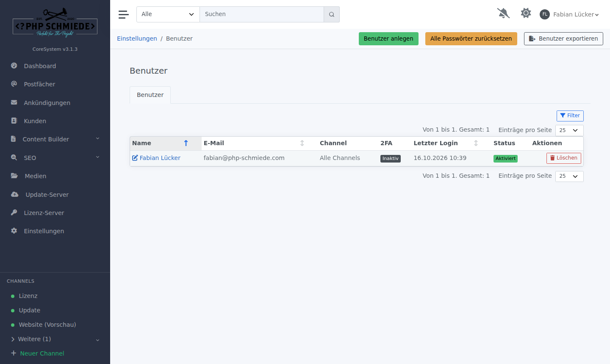
Task: Click Benutzer anlegen button
Action: pos(388,39)
